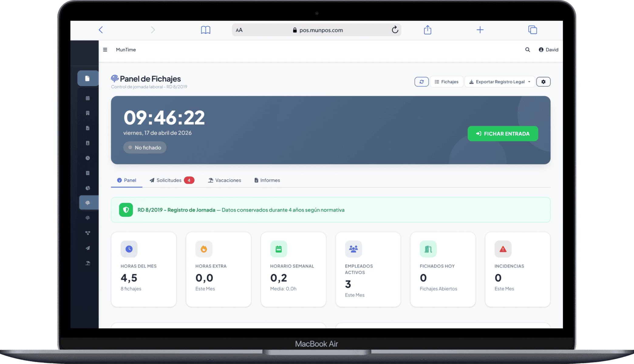Click the refresh icon button beside Fichajes
This screenshot has height=364, width=634.
click(421, 82)
